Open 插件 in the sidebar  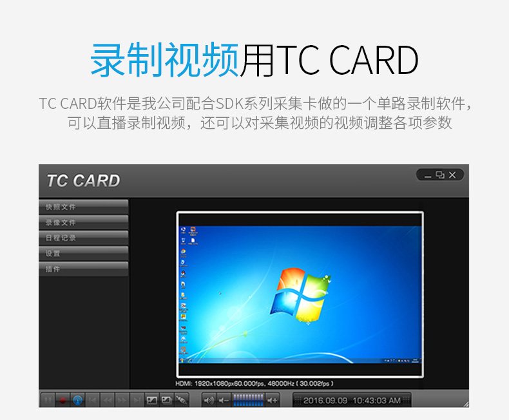[83, 269]
